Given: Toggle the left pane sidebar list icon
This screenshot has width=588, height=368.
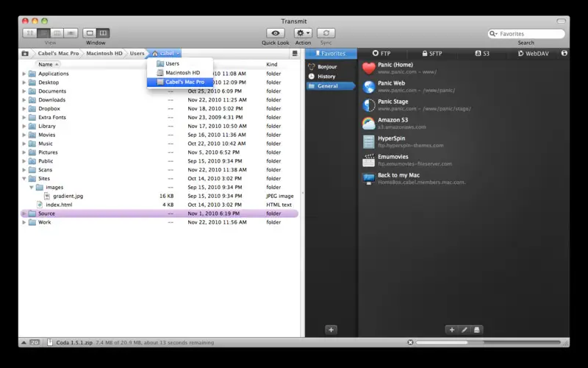Looking at the screenshot, I should click(295, 53).
